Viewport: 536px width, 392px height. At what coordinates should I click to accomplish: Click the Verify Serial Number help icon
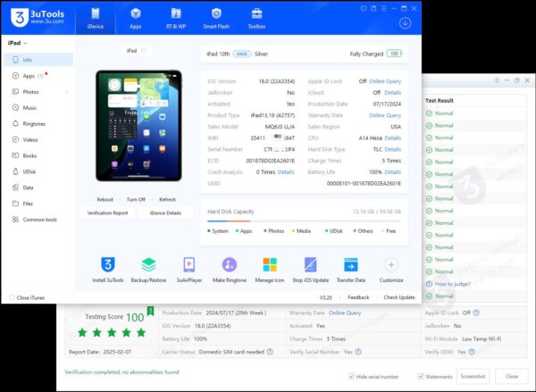[x=358, y=352]
